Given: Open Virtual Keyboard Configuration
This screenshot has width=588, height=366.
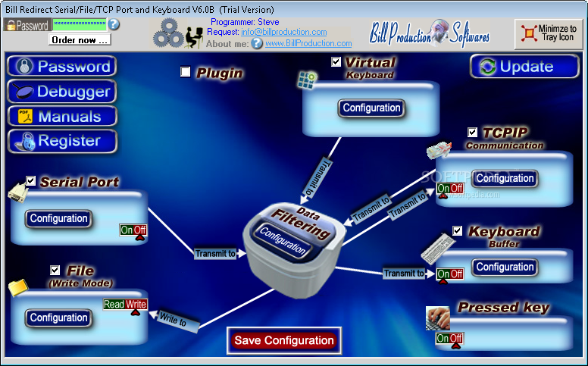Looking at the screenshot, I should [x=371, y=108].
